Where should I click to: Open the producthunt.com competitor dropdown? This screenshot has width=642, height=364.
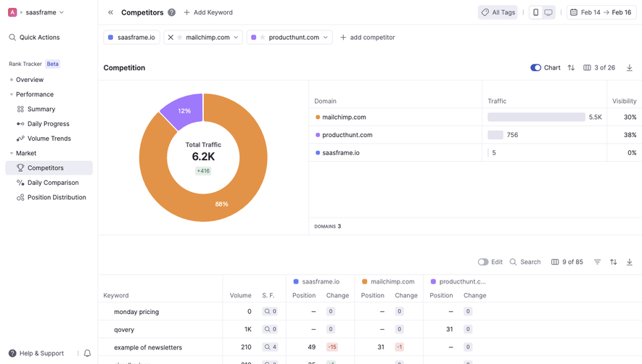pos(326,37)
